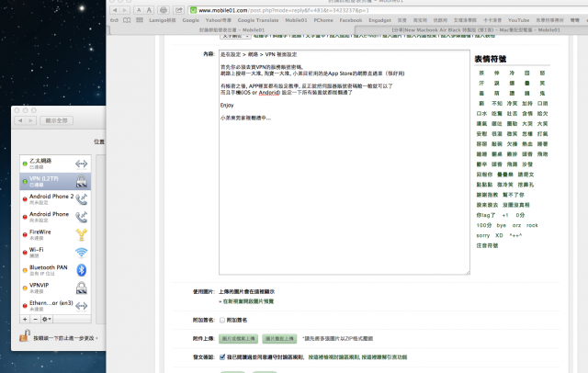Add a network service with plus button
This screenshot has height=373, width=588.
pyautogui.click(x=25, y=319)
